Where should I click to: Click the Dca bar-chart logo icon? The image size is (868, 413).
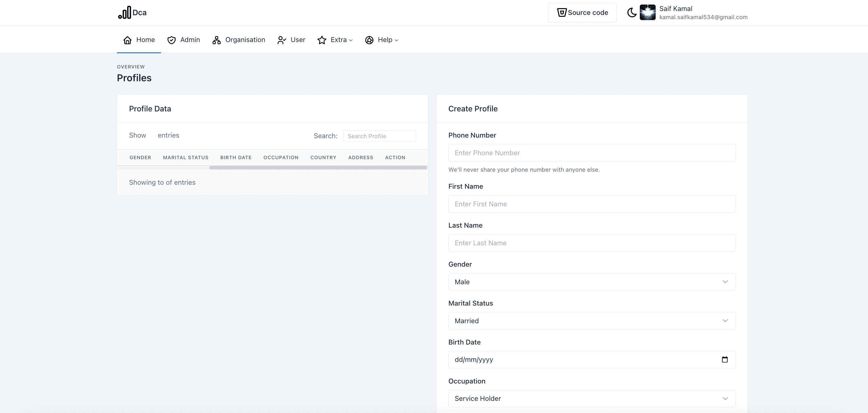pyautogui.click(x=125, y=13)
